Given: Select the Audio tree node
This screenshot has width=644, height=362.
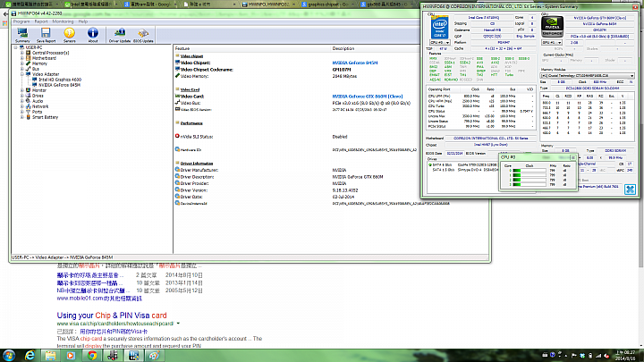Looking at the screenshot, I should 38,101.
